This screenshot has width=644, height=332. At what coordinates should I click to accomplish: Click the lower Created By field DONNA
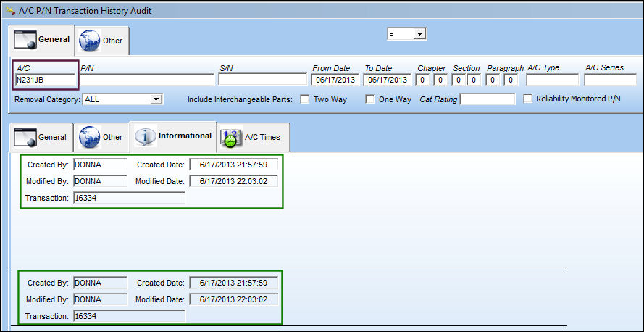point(101,283)
